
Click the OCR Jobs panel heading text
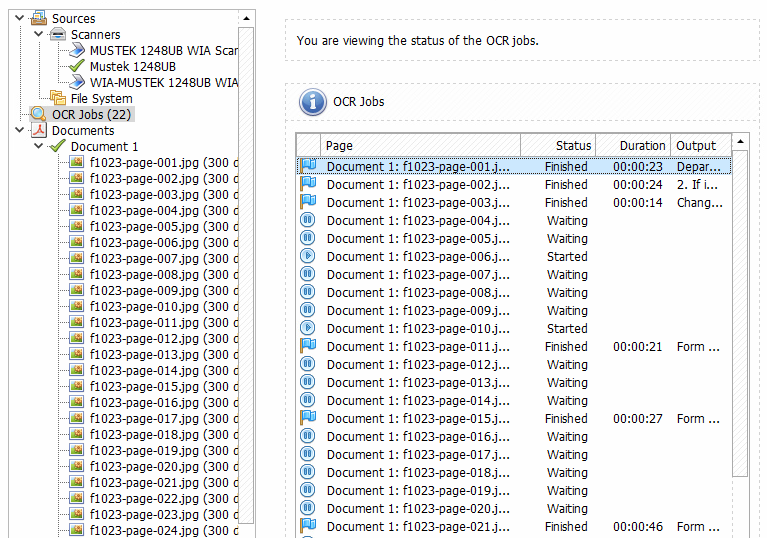(359, 102)
